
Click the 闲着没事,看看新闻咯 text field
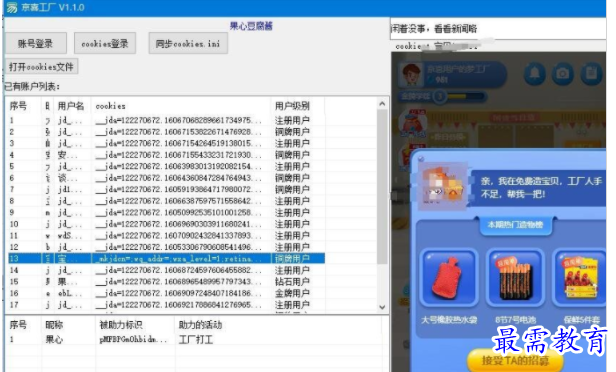click(498, 28)
